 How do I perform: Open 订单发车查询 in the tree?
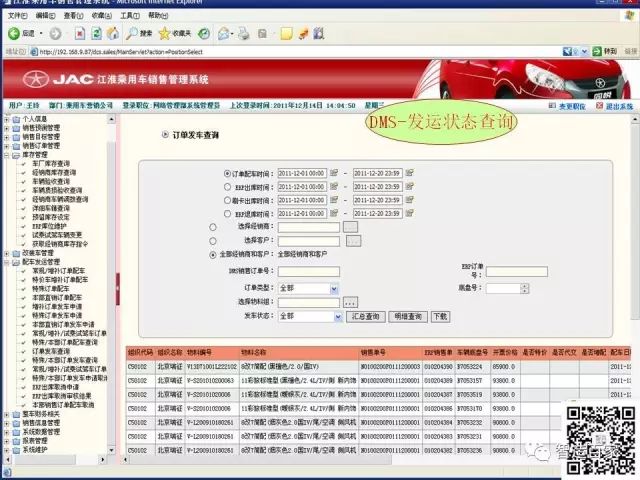tap(51, 351)
